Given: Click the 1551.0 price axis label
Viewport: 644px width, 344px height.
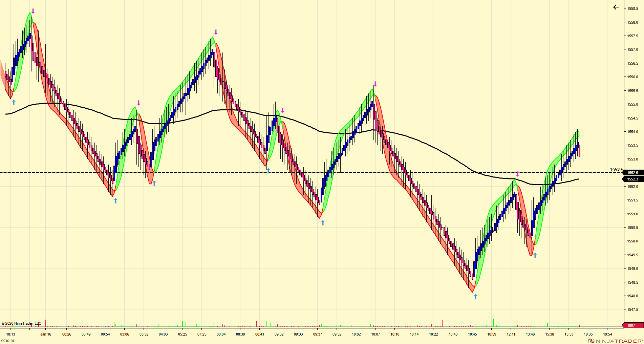Looking at the screenshot, I should click(x=632, y=214).
